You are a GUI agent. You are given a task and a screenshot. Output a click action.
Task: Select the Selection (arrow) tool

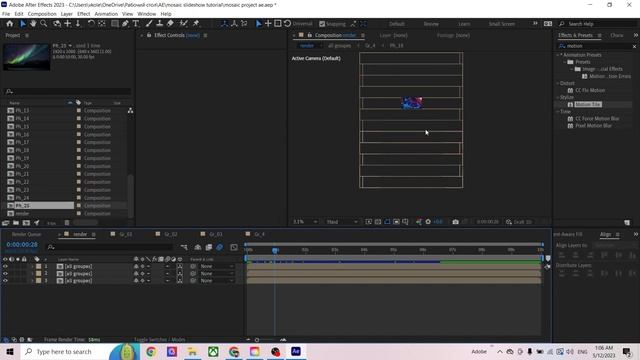[23, 24]
